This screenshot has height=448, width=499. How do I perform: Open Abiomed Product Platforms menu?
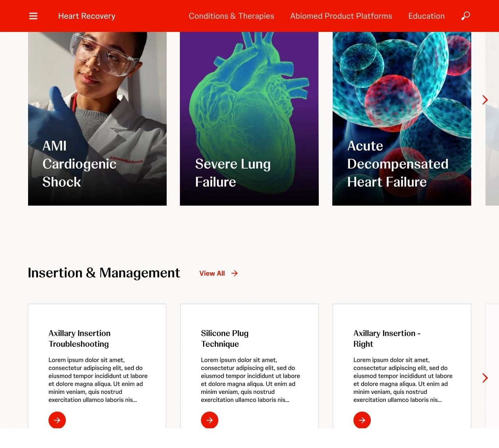[341, 16]
